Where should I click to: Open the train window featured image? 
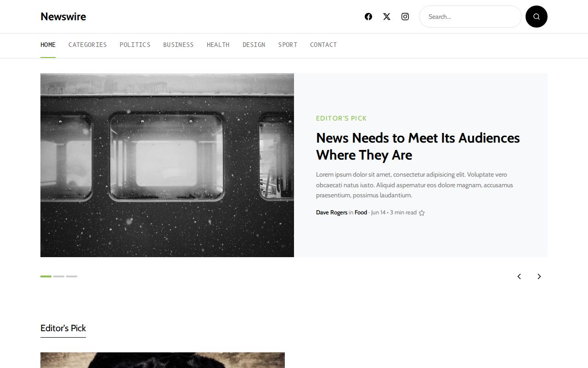click(167, 165)
